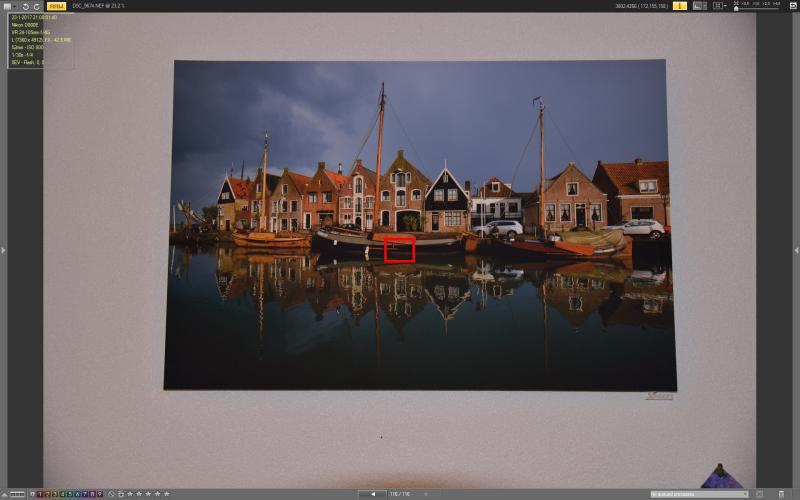The image size is (800, 500).
Task: Set rating to three stars
Action: tap(148, 494)
